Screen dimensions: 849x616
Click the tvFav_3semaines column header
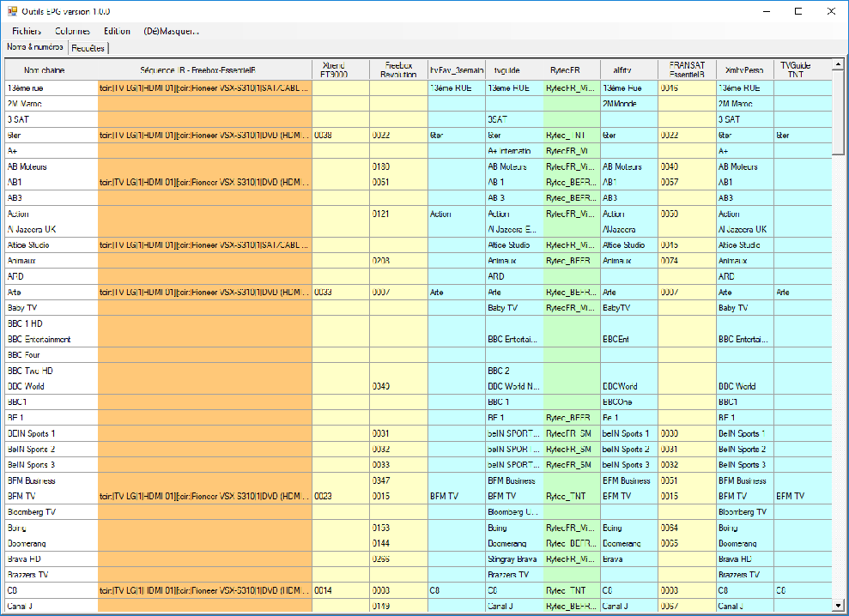(457, 69)
